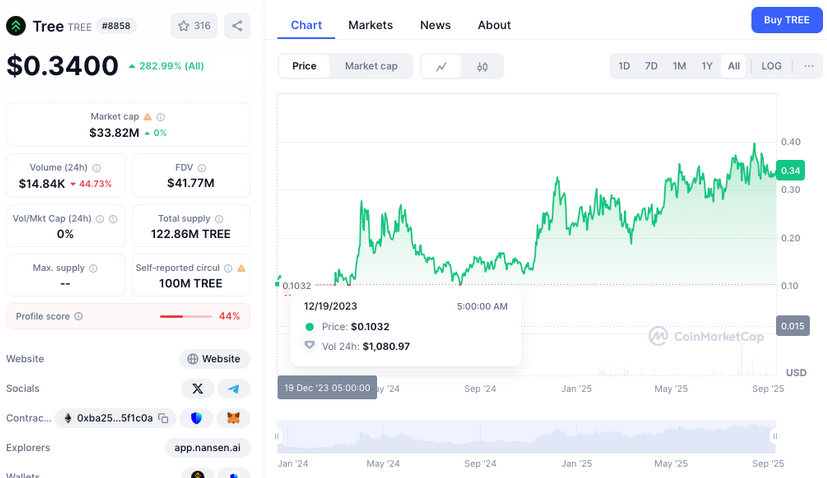Open the Telegram social link
Viewport: 827px width, 478px height.
[x=233, y=388]
